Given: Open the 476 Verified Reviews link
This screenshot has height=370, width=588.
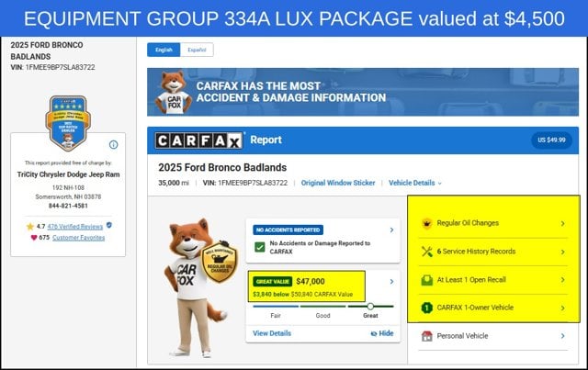Looking at the screenshot, I should (75, 227).
